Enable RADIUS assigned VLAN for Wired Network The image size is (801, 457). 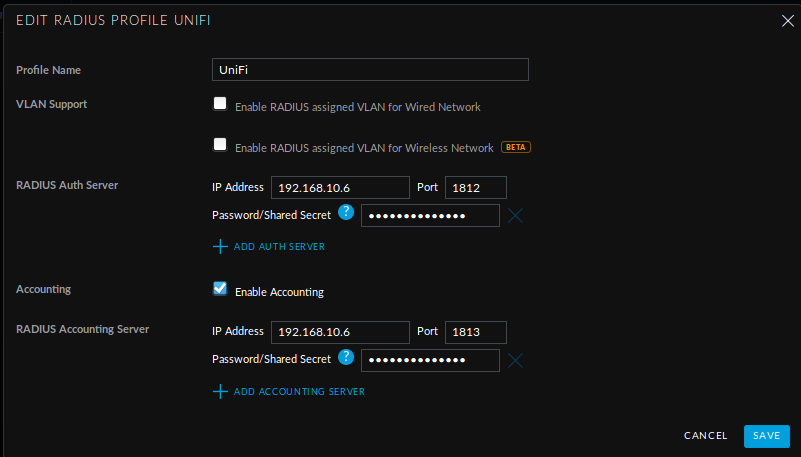coord(220,103)
